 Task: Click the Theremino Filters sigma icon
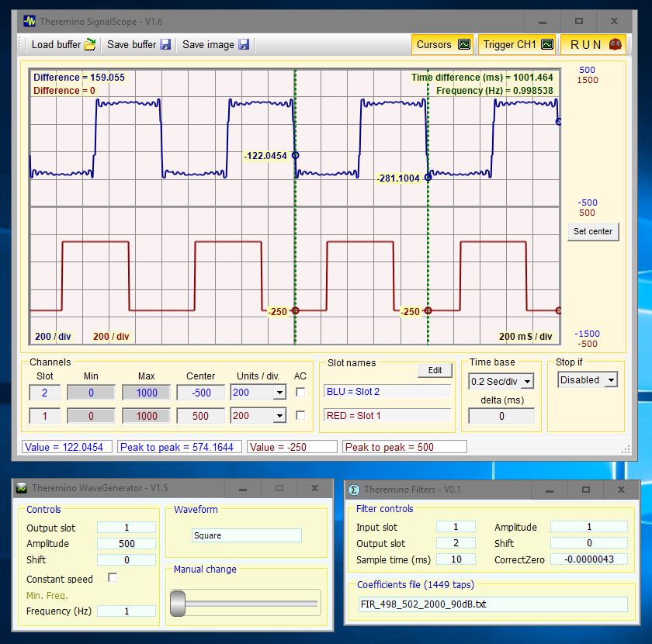click(354, 490)
